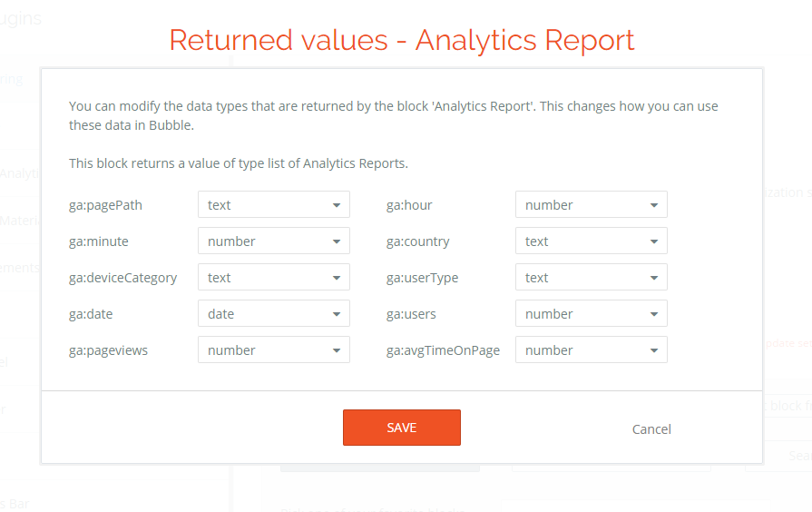Screen dimensions: 812x512
Task: Click the SAVE button
Action: coord(401,428)
